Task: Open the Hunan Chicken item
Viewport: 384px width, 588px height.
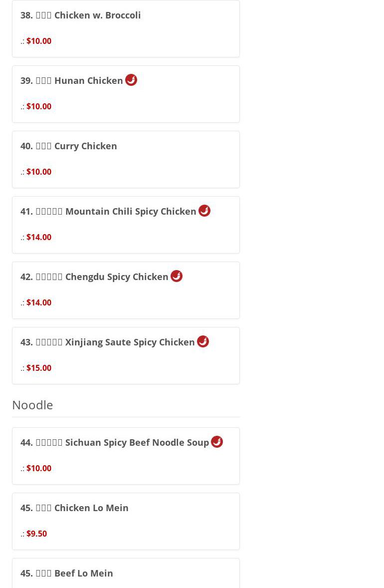Action: pyautogui.click(x=72, y=80)
